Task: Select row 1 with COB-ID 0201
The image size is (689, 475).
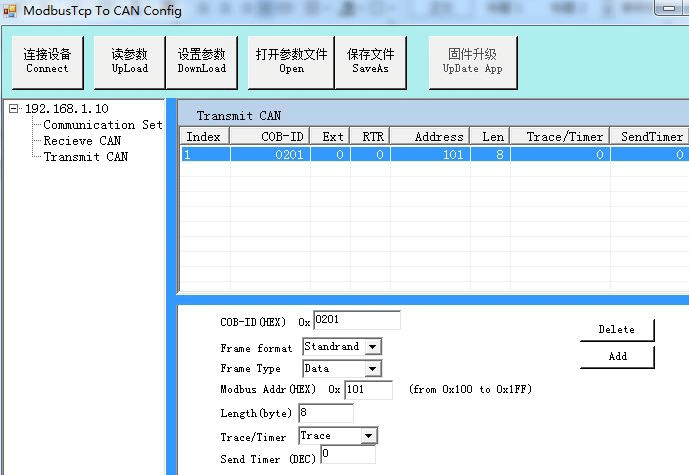Action: (270, 155)
